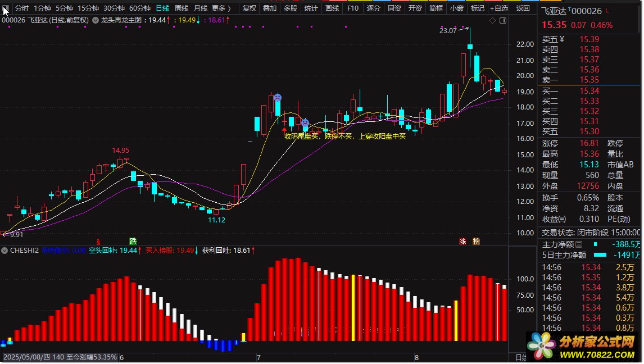Click the 空头回补 19.44 indicator label

[115, 251]
